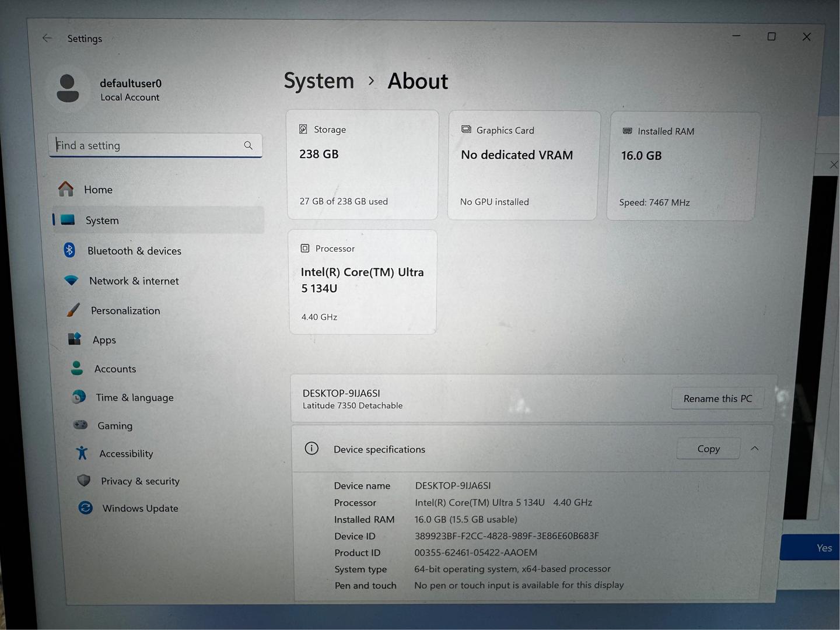Click System breadcrumb link
Viewport: 840px width, 630px height.
click(319, 81)
